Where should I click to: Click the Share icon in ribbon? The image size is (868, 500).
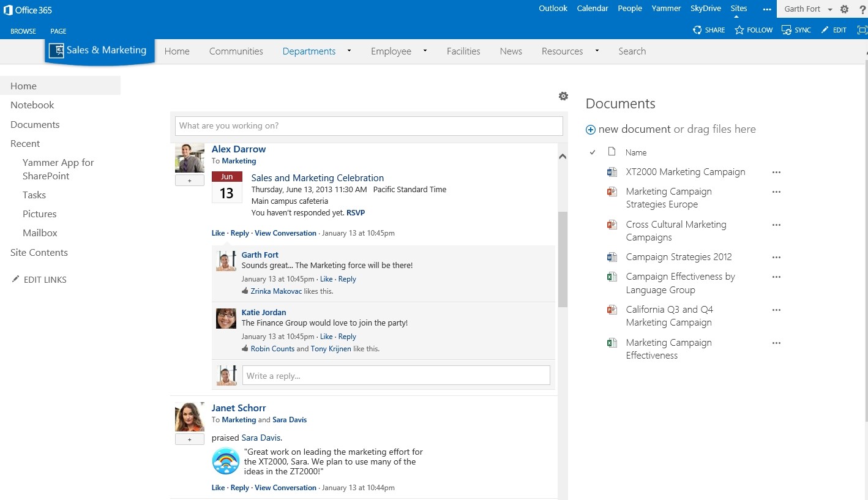(697, 30)
